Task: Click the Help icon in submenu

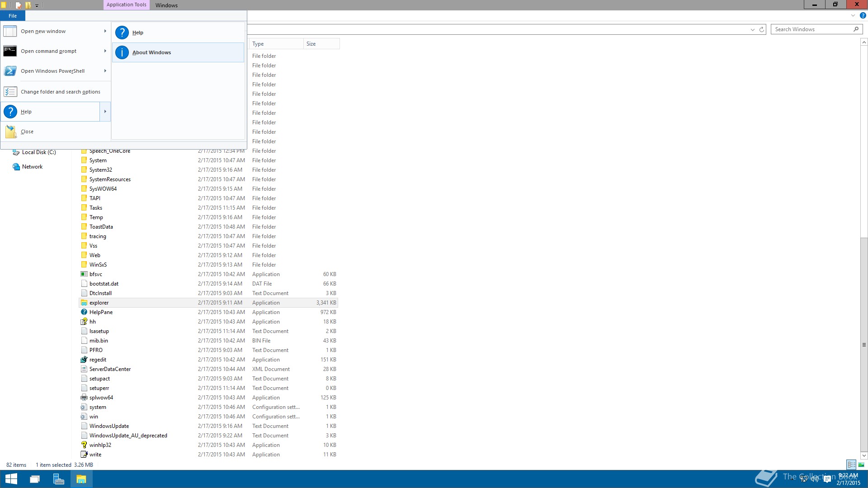Action: tap(122, 33)
